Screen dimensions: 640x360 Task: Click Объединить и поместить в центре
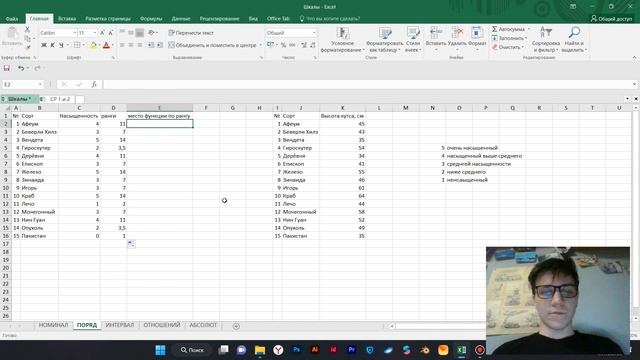(x=213, y=45)
